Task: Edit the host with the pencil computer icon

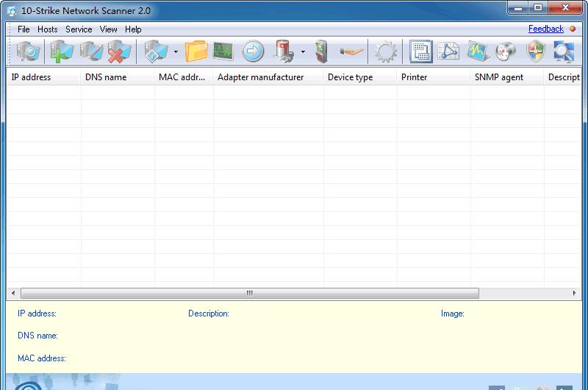Action: coord(91,51)
